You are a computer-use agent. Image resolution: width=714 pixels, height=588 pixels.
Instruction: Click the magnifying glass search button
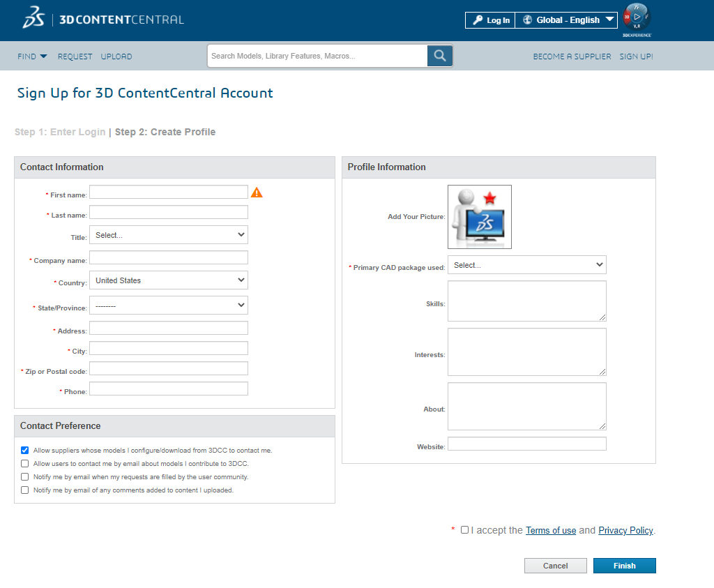point(440,56)
